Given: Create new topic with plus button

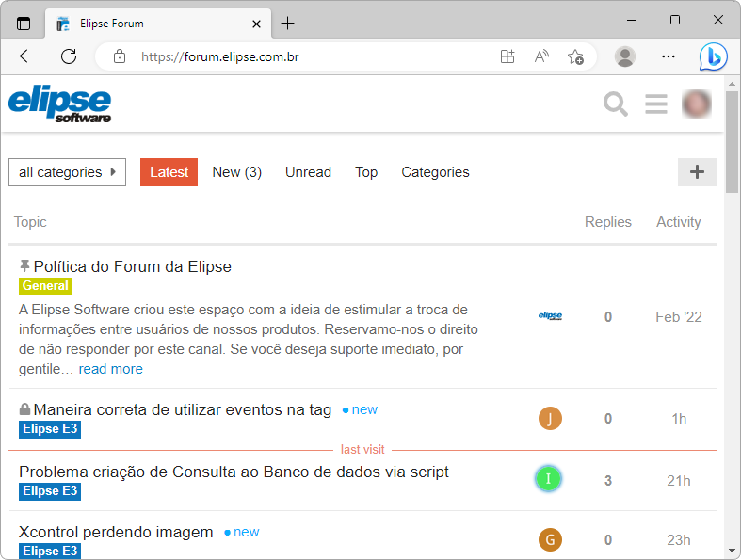Looking at the screenshot, I should pyautogui.click(x=697, y=172).
